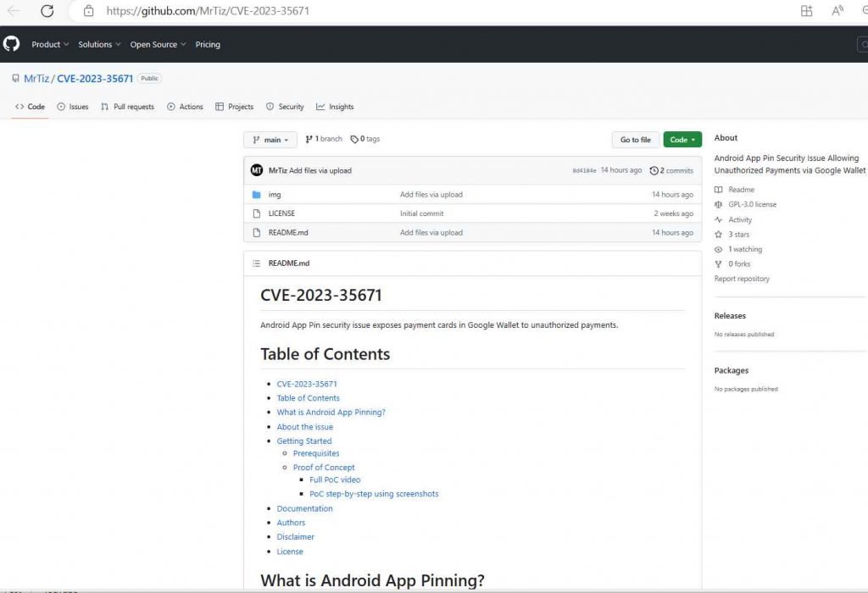Click the Packages heading in sidebar
Image resolution: width=868 pixels, height=593 pixels.
coord(732,371)
